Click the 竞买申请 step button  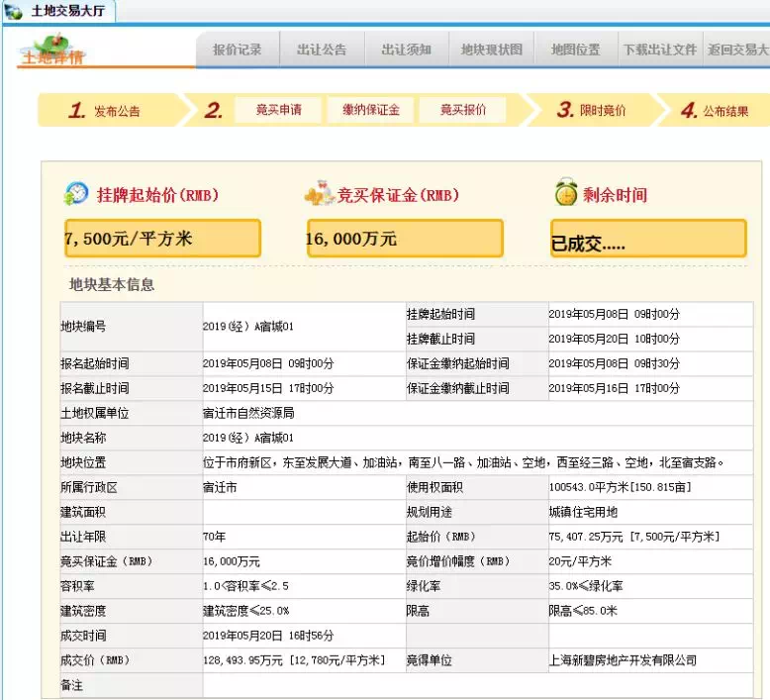point(279,110)
